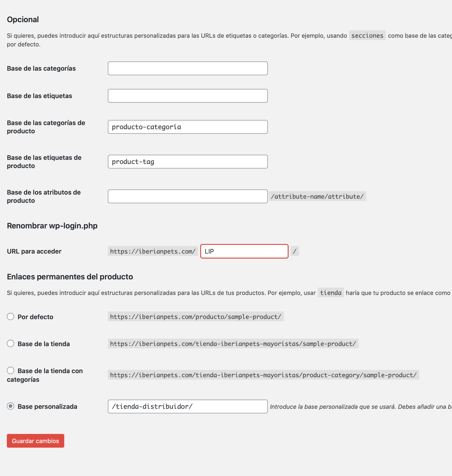Click the sample-product default URL example
Image resolution: width=452 pixels, height=476 pixels.
[195, 317]
